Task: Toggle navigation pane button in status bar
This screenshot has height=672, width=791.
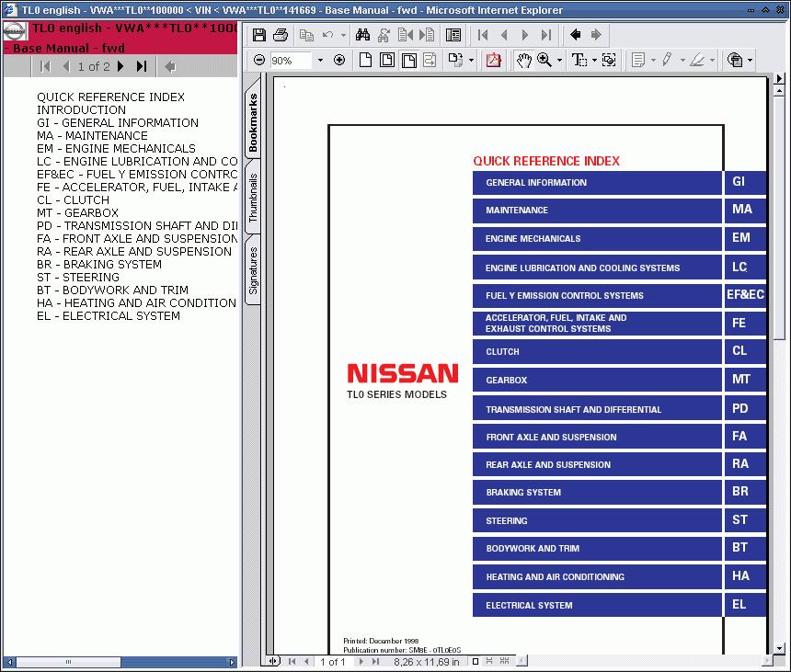Action: 273,661
